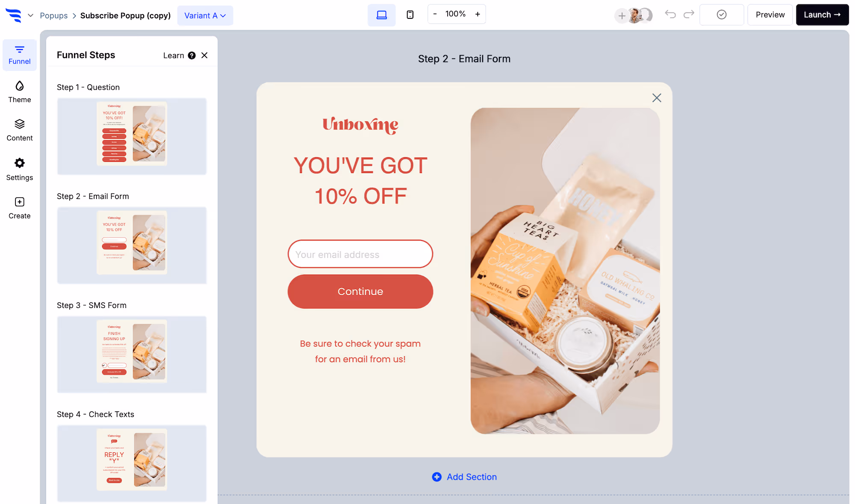Image resolution: width=855 pixels, height=504 pixels.
Task: Redo the last change
Action: (x=689, y=15)
